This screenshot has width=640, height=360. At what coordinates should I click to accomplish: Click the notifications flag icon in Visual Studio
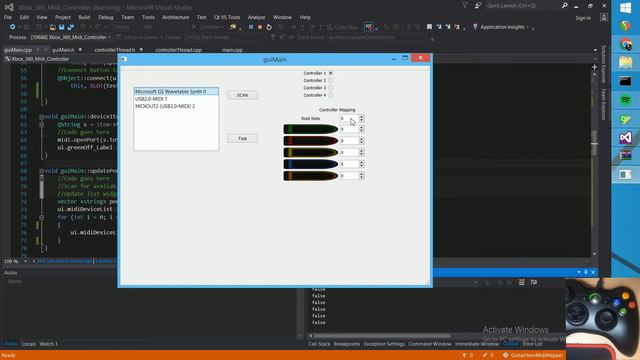[x=465, y=6]
